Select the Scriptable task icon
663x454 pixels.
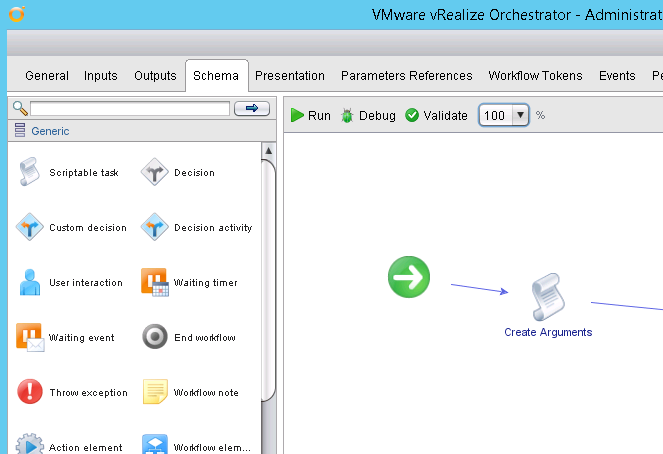tap(29, 172)
